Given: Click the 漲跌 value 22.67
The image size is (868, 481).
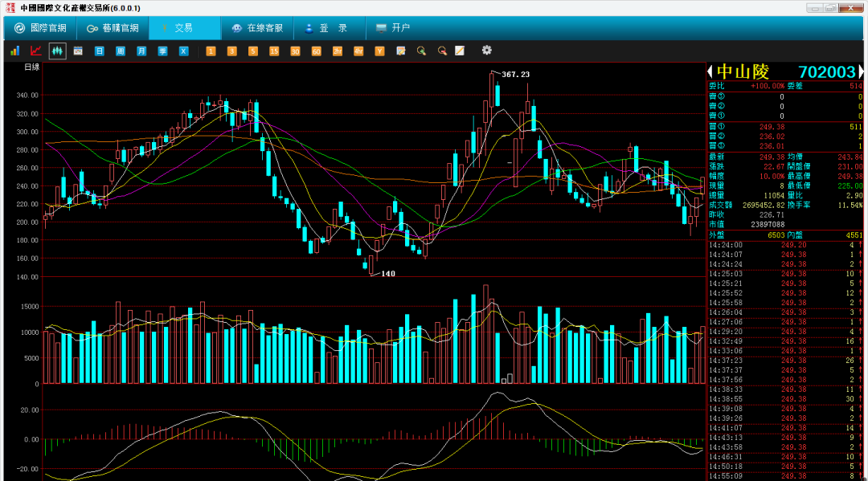Looking at the screenshot, I should tap(774, 166).
